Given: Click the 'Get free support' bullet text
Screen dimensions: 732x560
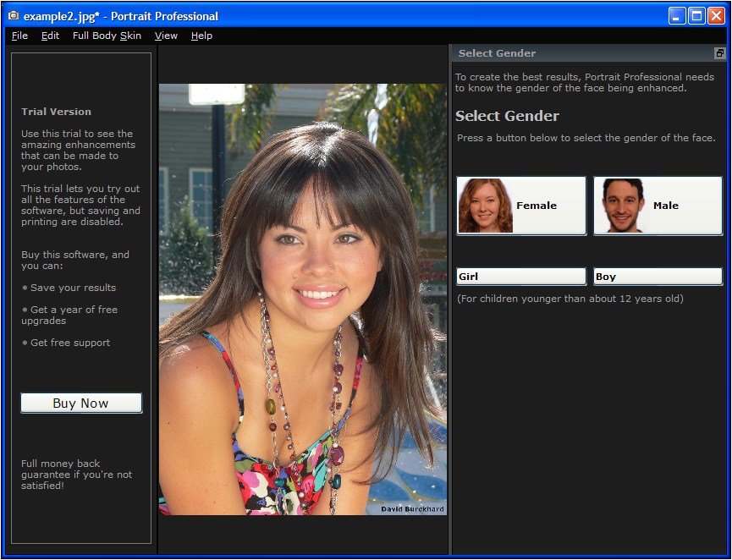Looking at the screenshot, I should pos(70,343).
